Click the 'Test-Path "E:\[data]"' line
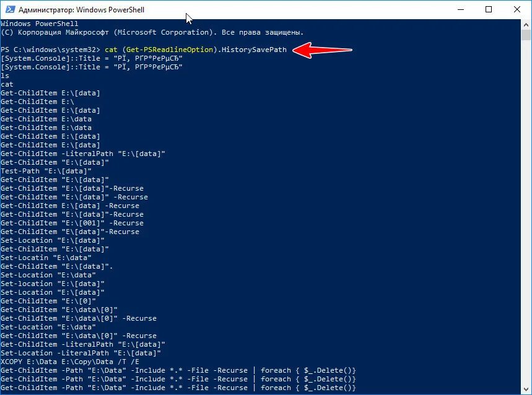 click(x=46, y=171)
